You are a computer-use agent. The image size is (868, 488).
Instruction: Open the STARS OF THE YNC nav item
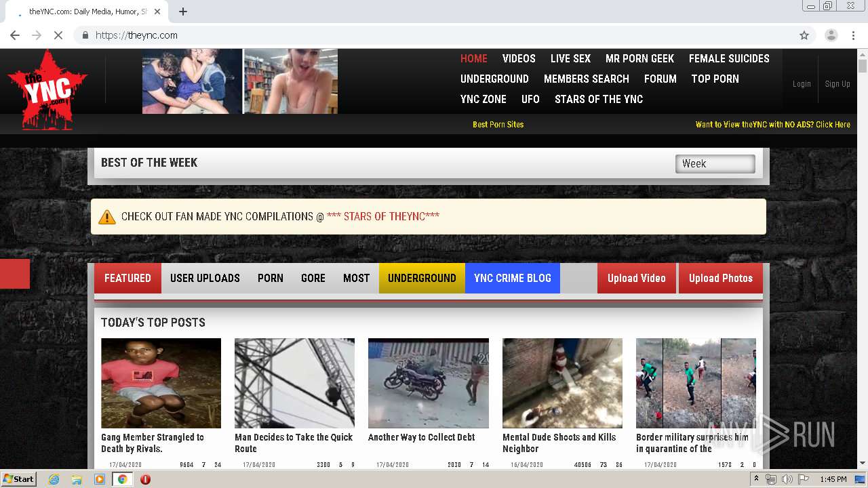point(599,99)
